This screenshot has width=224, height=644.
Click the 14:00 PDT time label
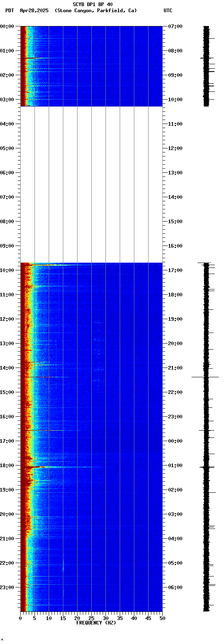point(7,368)
